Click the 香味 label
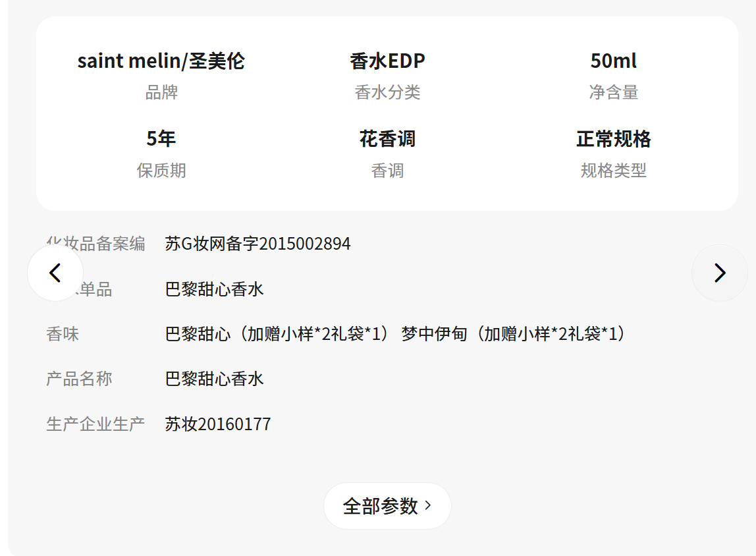The image size is (756, 556). (x=63, y=334)
